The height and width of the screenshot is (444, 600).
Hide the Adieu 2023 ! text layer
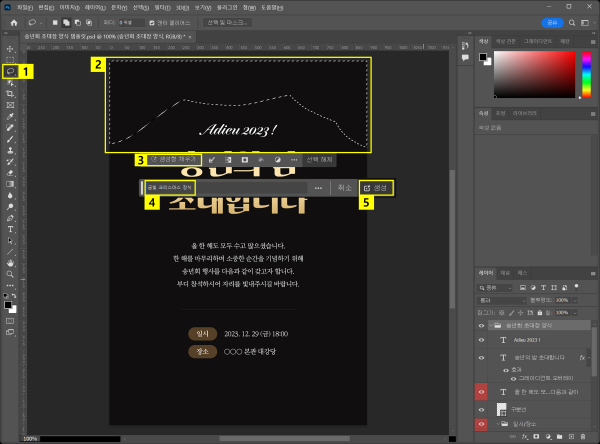pyautogui.click(x=481, y=341)
